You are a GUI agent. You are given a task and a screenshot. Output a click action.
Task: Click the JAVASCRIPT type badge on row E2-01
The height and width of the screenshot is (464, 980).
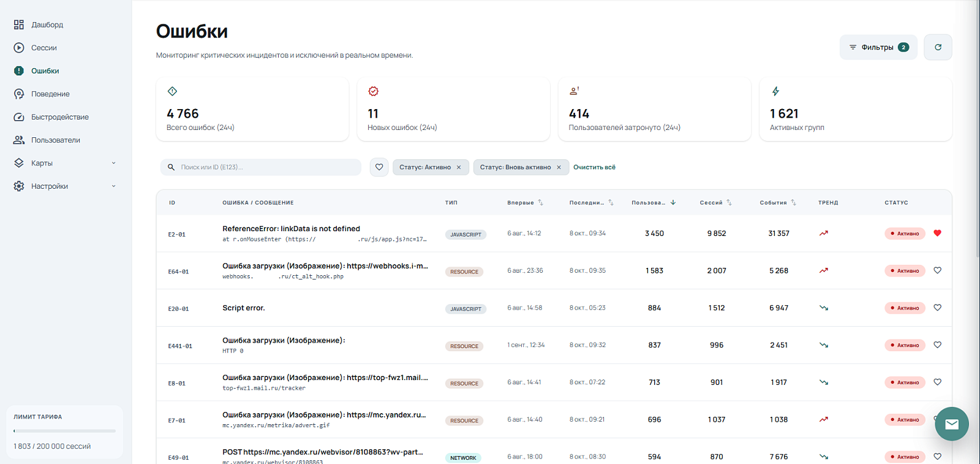coord(466,235)
